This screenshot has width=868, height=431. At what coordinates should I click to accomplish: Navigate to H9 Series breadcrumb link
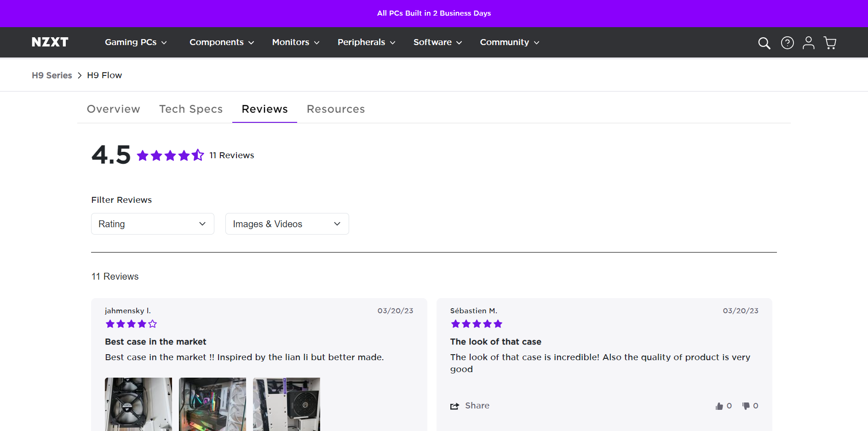[x=52, y=75]
